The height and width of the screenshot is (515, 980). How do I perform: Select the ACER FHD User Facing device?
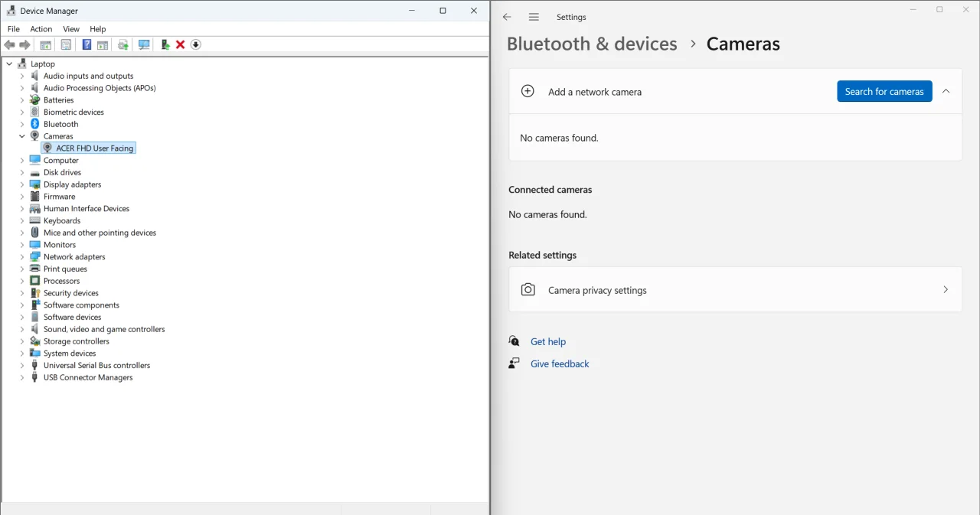[95, 148]
